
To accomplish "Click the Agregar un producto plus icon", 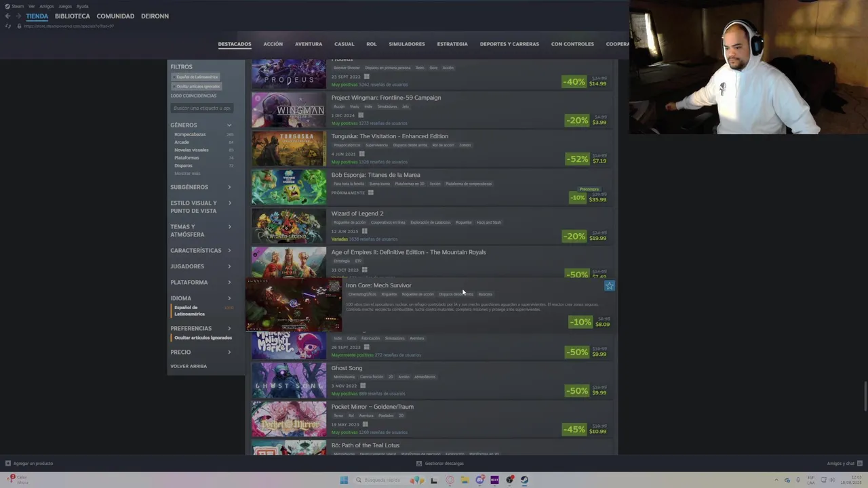I will 8,464.
